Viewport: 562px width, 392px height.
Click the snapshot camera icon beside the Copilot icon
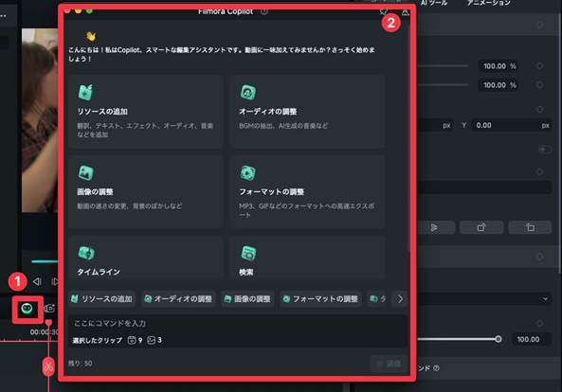tap(49, 308)
